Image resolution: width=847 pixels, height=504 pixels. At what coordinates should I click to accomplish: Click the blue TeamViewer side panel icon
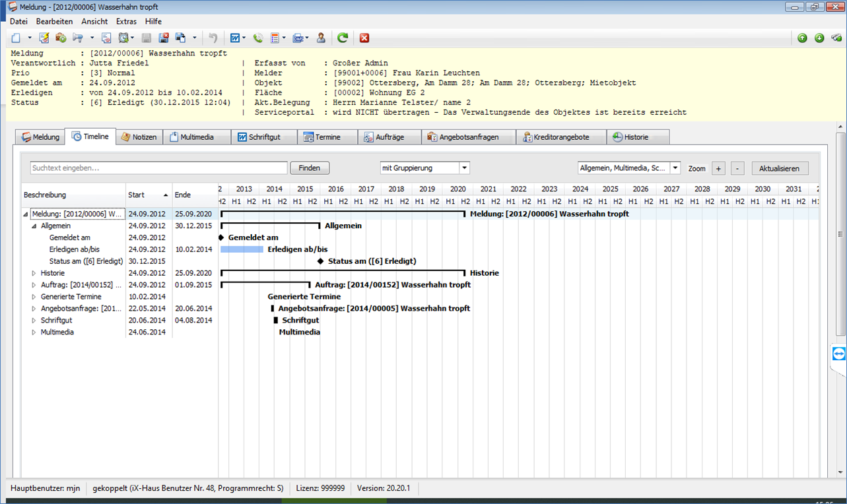[838, 354]
